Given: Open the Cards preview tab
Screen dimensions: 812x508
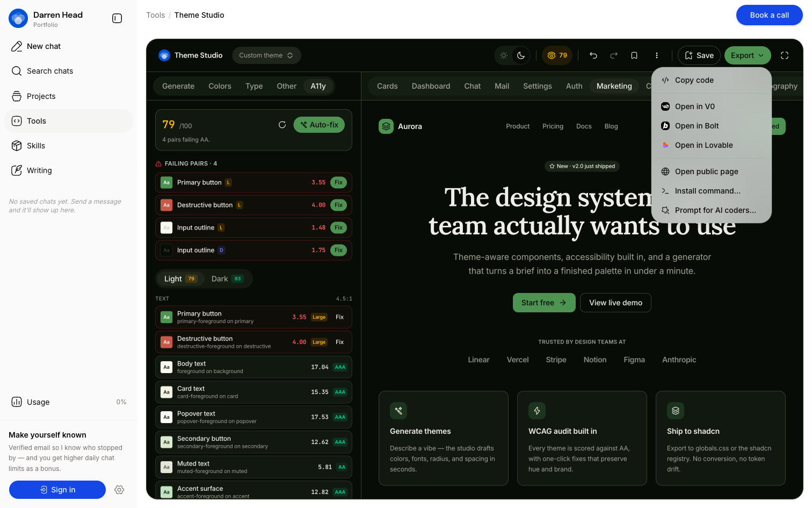Looking at the screenshot, I should 387,86.
